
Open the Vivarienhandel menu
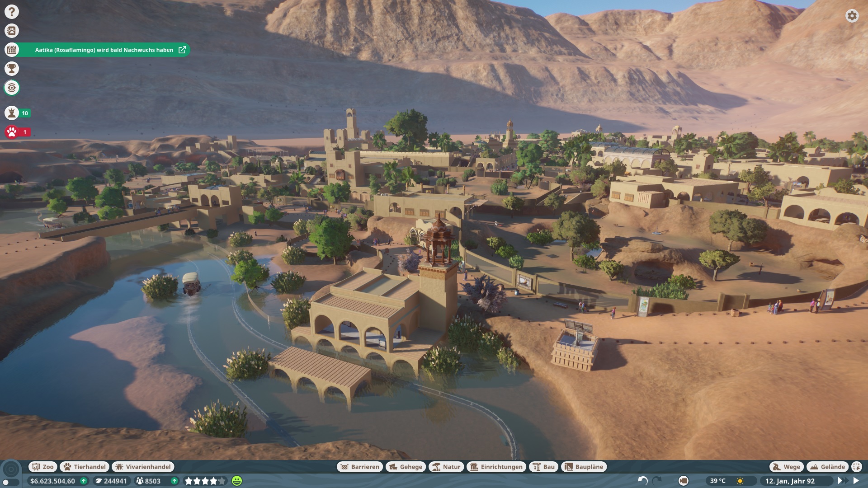pyautogui.click(x=143, y=467)
